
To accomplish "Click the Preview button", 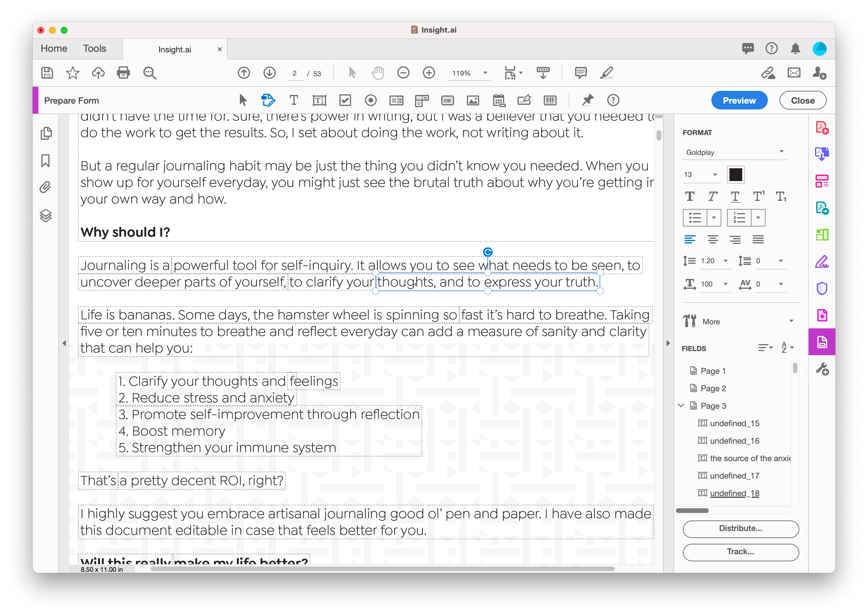I will click(739, 100).
